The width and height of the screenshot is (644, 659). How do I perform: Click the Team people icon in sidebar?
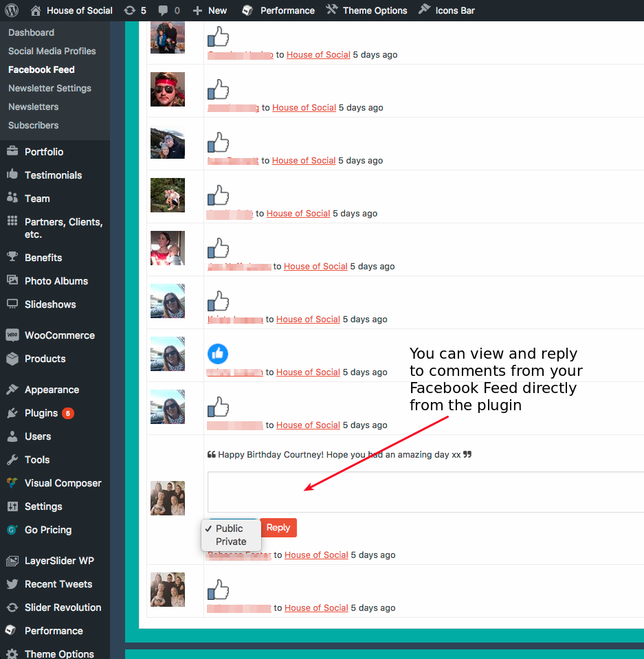[12, 197]
